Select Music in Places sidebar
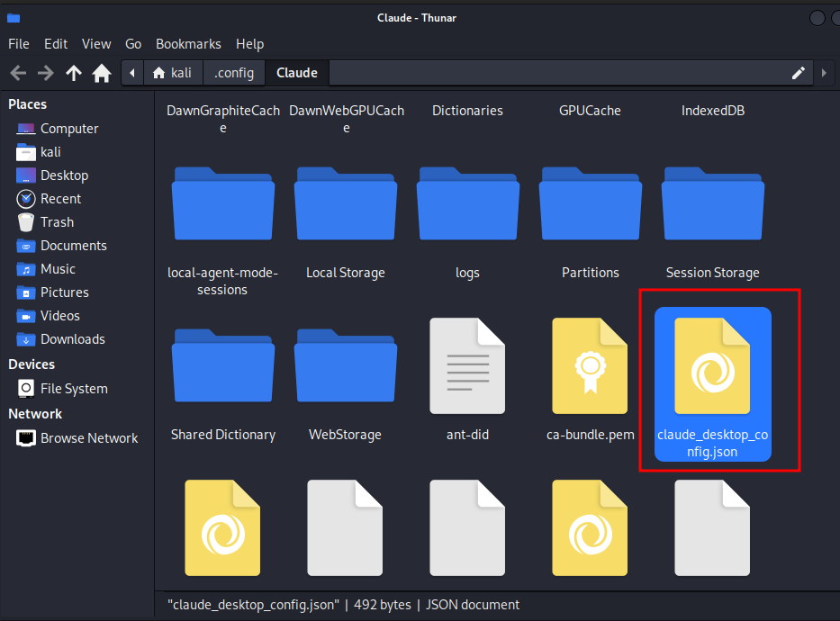840x621 pixels. tap(46, 269)
